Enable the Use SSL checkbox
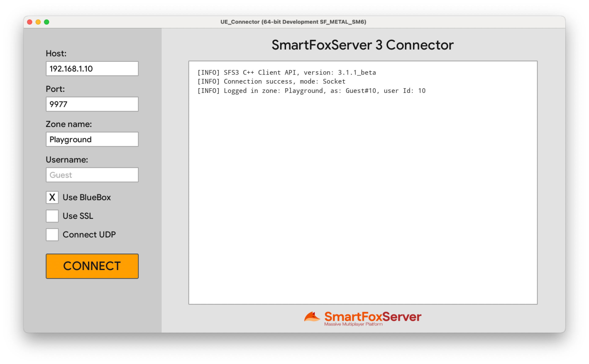This screenshot has height=364, width=589. [52, 216]
